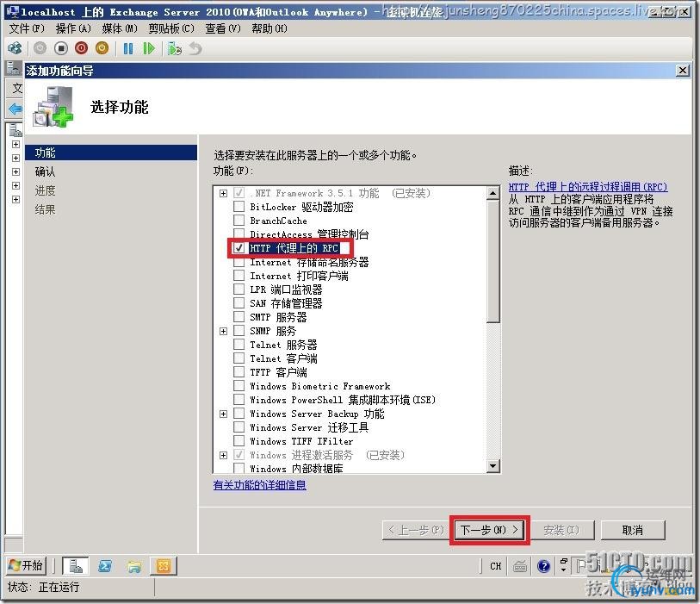
Task: Click the Start VM toolbar icon
Action: tap(40, 48)
